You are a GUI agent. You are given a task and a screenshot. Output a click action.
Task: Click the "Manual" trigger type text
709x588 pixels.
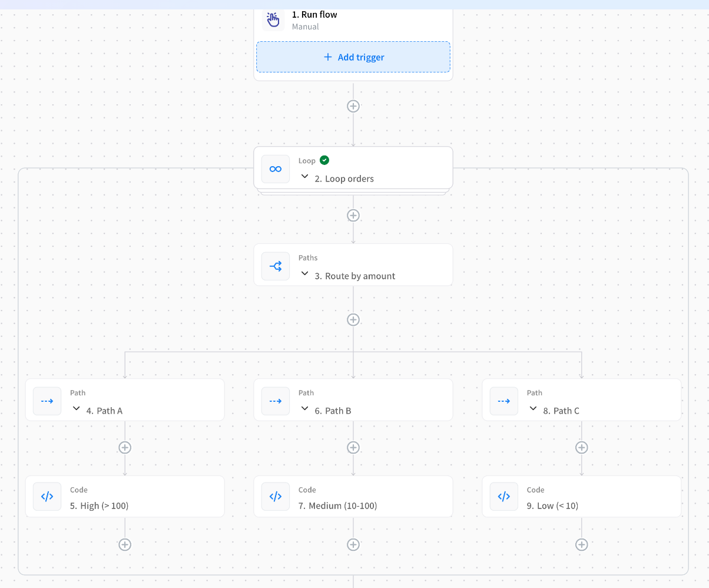(x=306, y=27)
